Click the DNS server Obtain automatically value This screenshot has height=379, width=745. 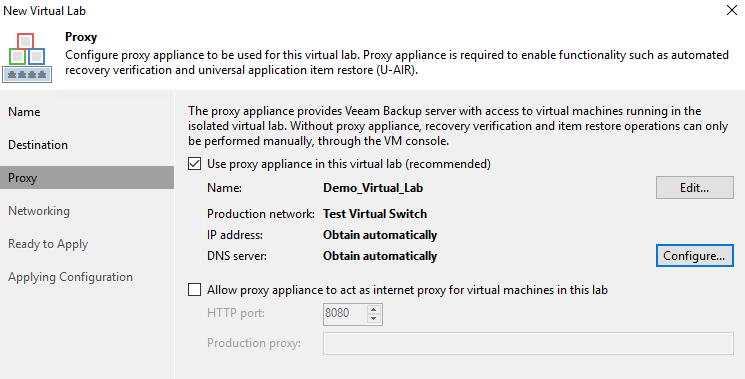380,256
